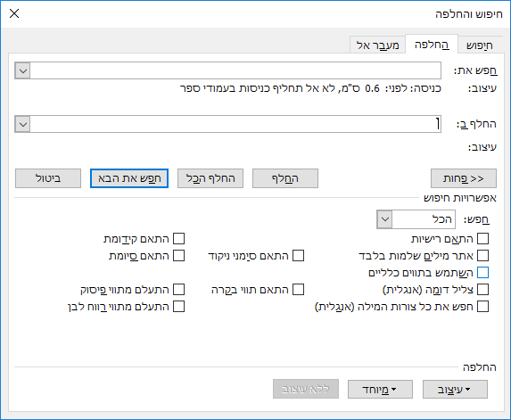Image resolution: width=511 pixels, height=420 pixels.
Task: Enable the התאם סיומת checkbox
Action: click(x=178, y=255)
